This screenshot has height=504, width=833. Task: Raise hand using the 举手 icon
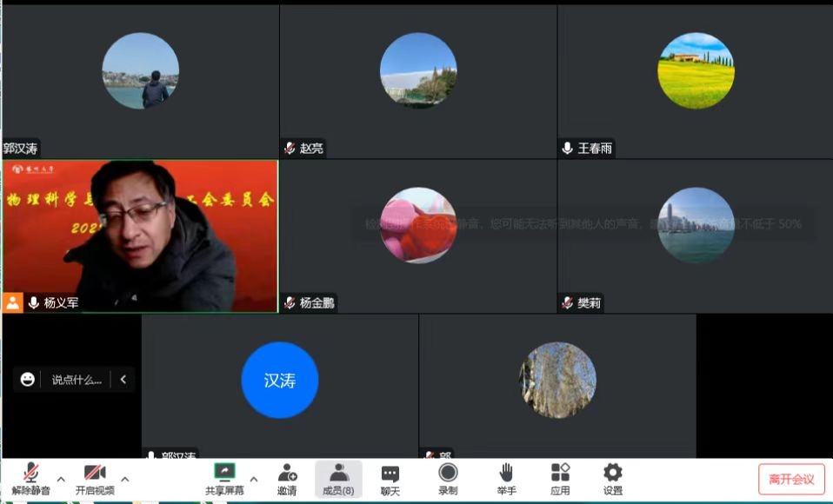[506, 474]
